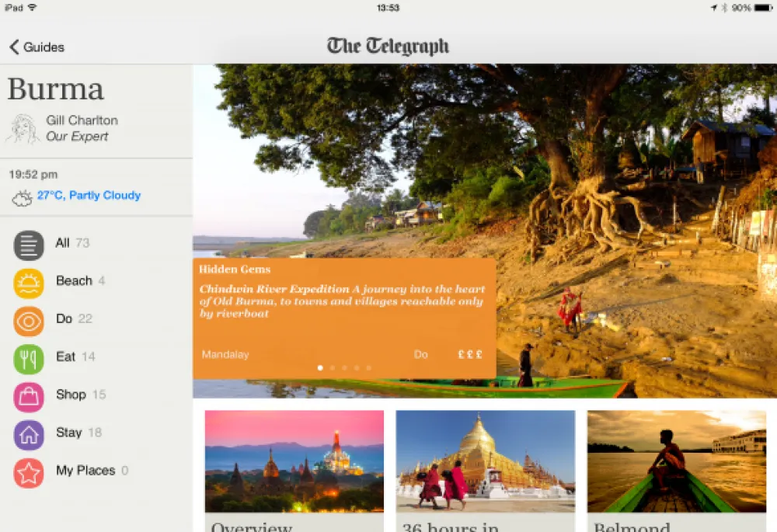The image size is (777, 532).
Task: Select the first carousel page dot
Action: (320, 367)
